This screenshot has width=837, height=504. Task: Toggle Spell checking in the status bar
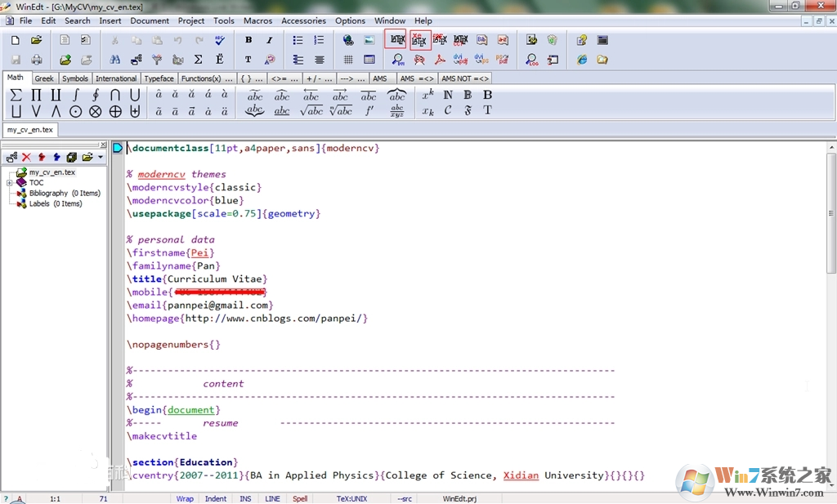tap(300, 498)
